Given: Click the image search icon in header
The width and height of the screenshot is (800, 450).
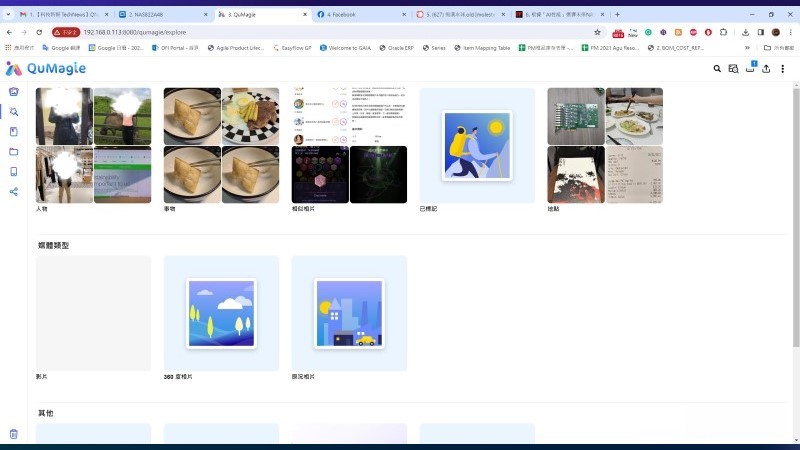Looking at the screenshot, I should point(733,69).
